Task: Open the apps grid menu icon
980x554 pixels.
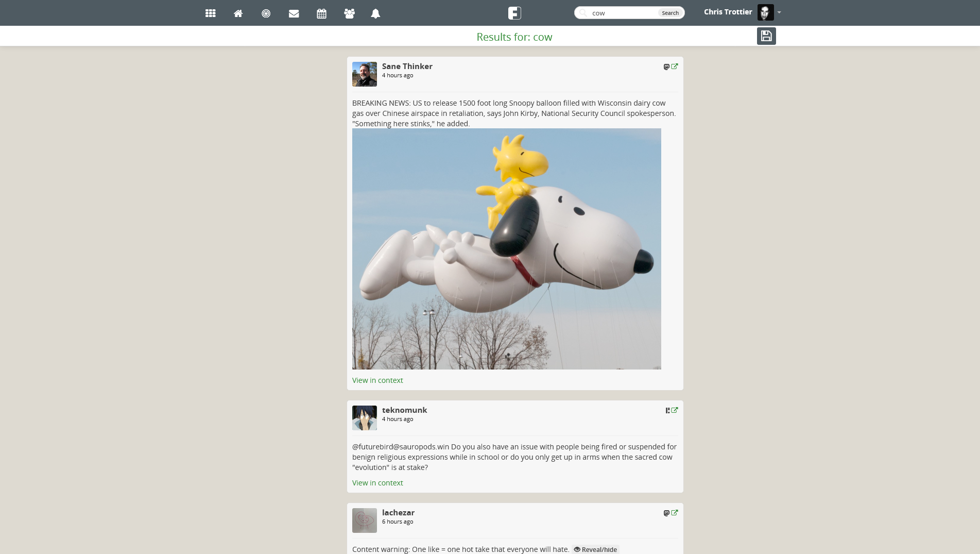Action: [x=210, y=13]
